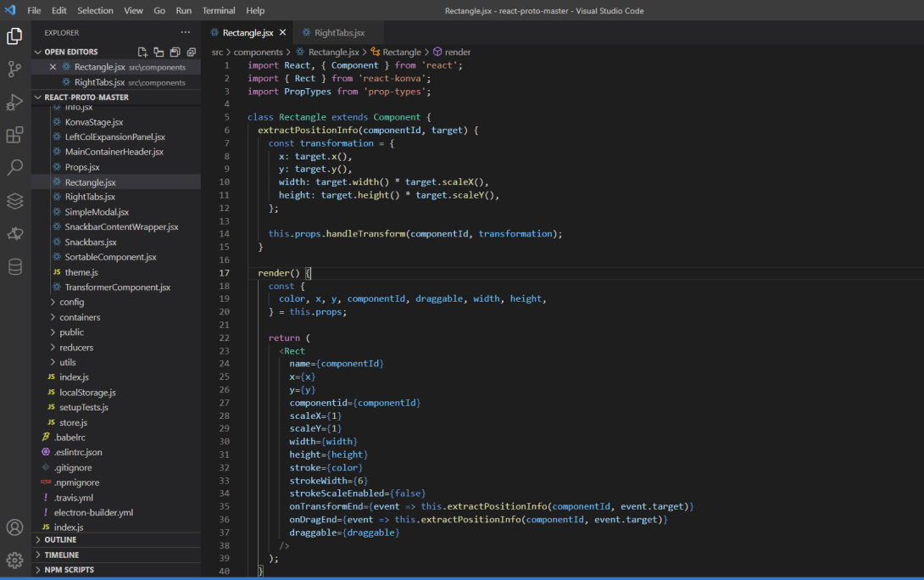Click the VS Code logo icon
924x580 pixels.
pyautogui.click(x=10, y=10)
